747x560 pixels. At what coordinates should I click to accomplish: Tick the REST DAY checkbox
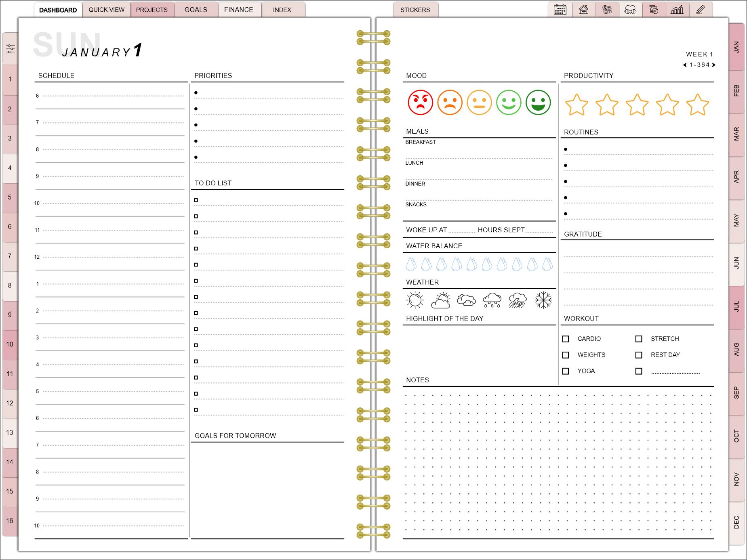pyautogui.click(x=639, y=355)
